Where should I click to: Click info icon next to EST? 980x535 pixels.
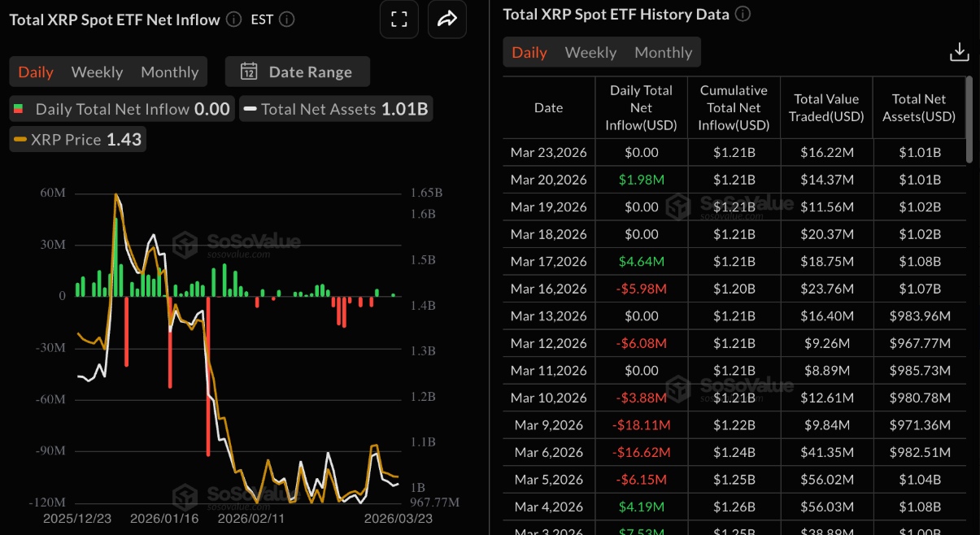tap(286, 20)
